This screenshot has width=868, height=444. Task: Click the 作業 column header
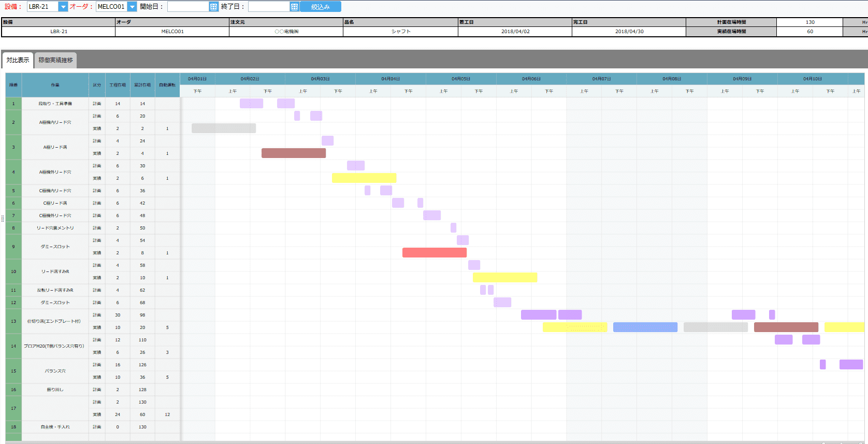[x=55, y=85]
